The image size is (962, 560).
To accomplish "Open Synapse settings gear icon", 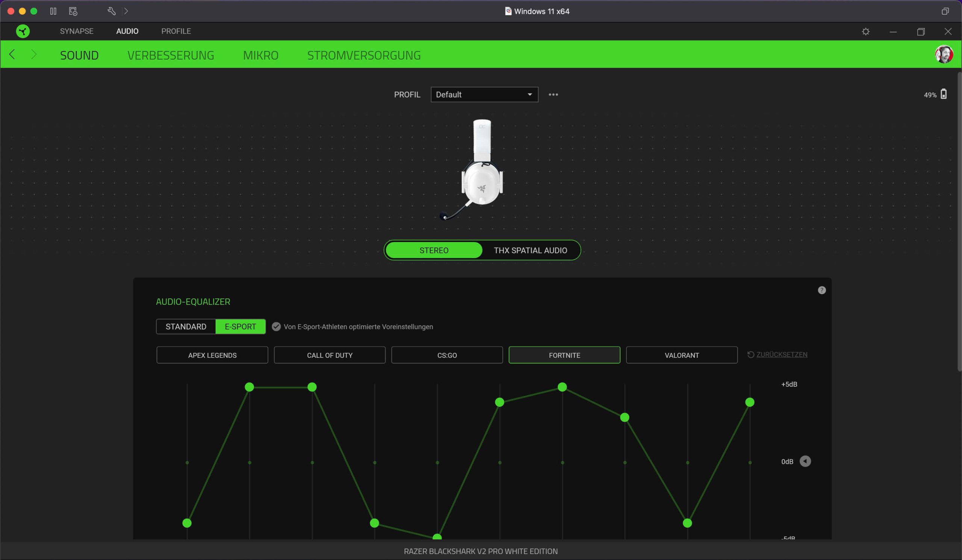I will click(x=865, y=31).
